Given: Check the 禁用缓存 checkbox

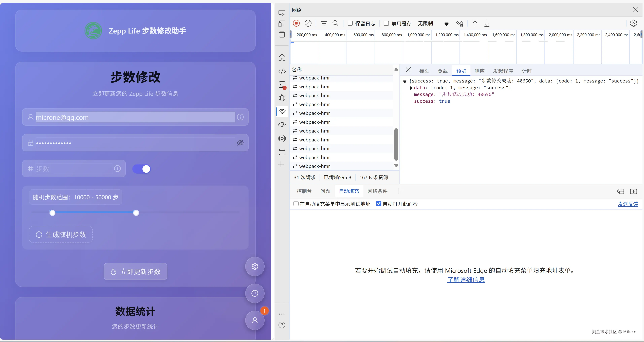Looking at the screenshot, I should pyautogui.click(x=386, y=23).
